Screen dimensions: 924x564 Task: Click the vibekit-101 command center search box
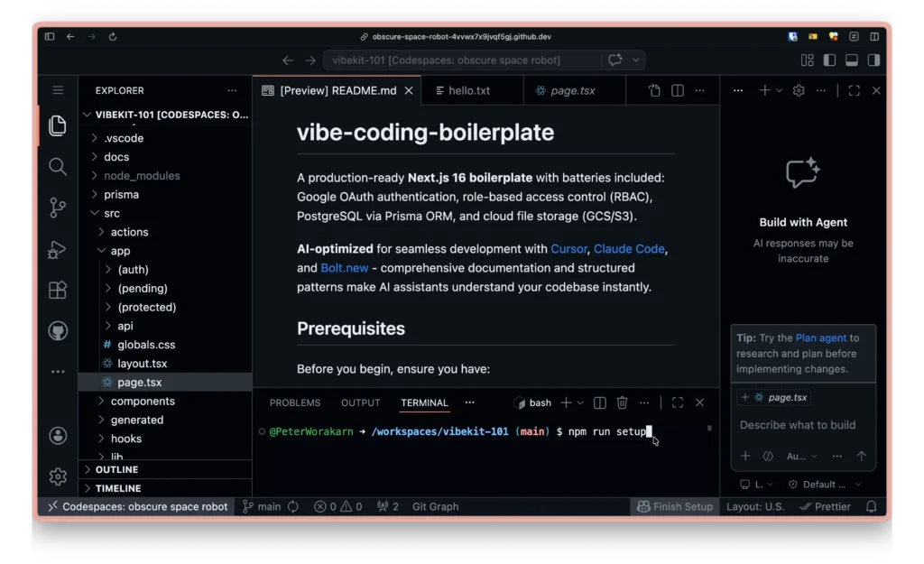[462, 60]
